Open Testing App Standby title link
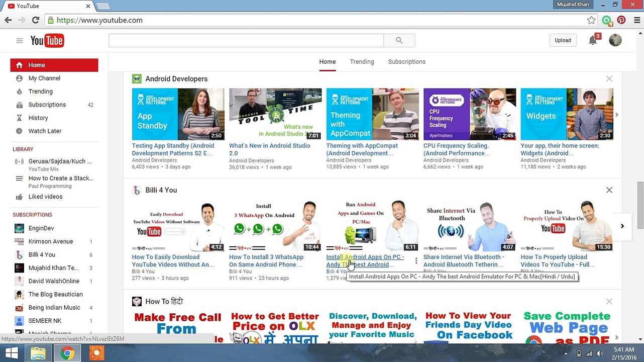 pos(173,149)
